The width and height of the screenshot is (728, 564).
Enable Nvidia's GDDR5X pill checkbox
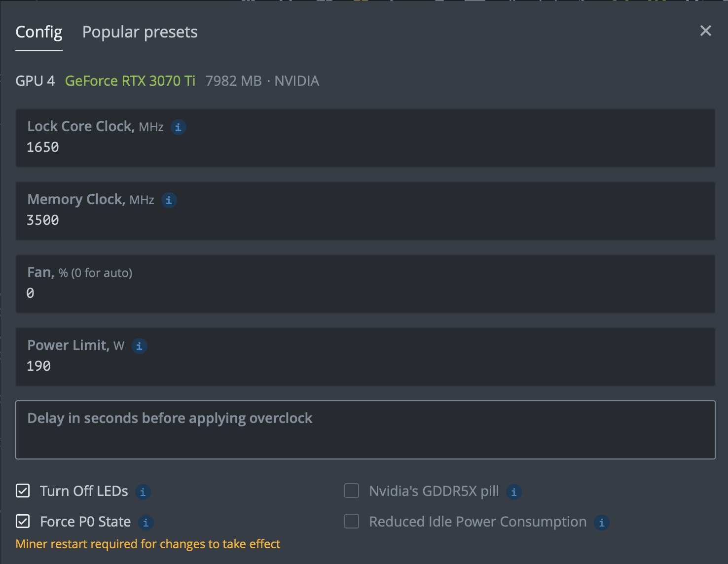coord(352,491)
